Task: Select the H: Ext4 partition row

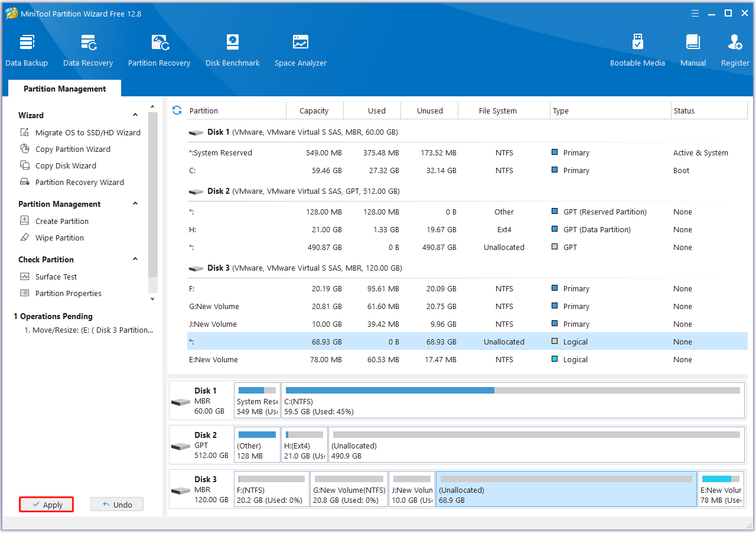Action: pyautogui.click(x=467, y=230)
